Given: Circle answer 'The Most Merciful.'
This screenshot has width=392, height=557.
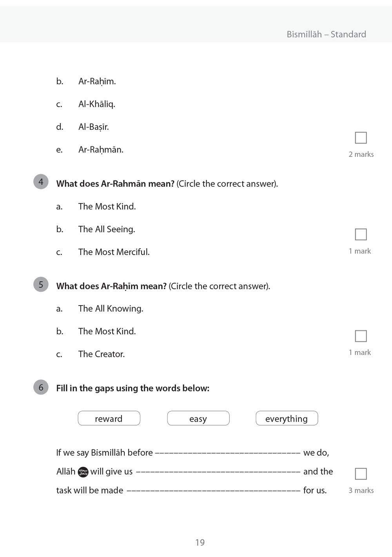Looking at the screenshot, I should [114, 252].
